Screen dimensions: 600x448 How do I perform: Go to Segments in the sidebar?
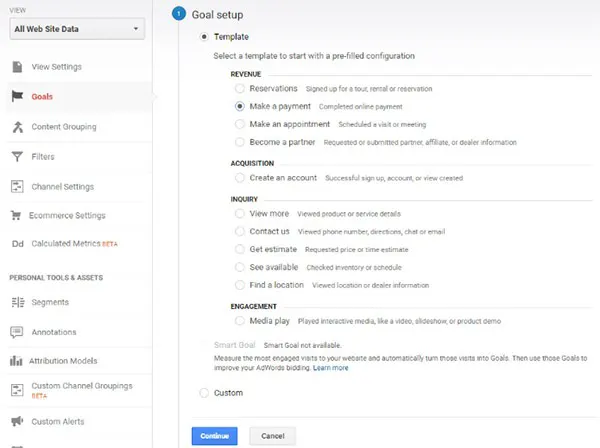point(50,302)
